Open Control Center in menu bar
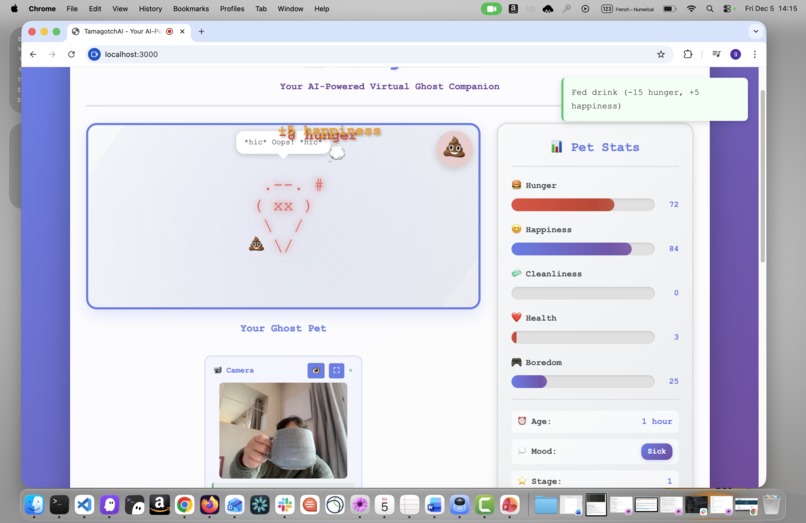The image size is (806, 523). click(727, 9)
